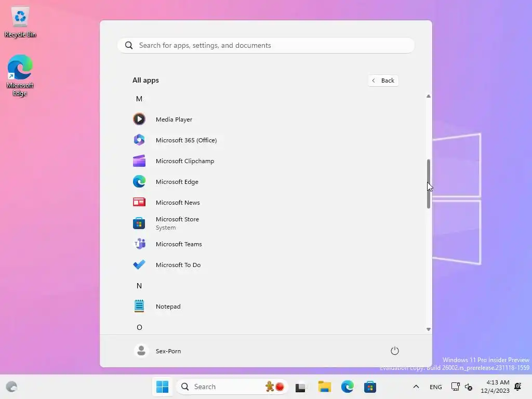This screenshot has width=532, height=399.
Task: Click the user avatar icon
Action: click(x=141, y=351)
